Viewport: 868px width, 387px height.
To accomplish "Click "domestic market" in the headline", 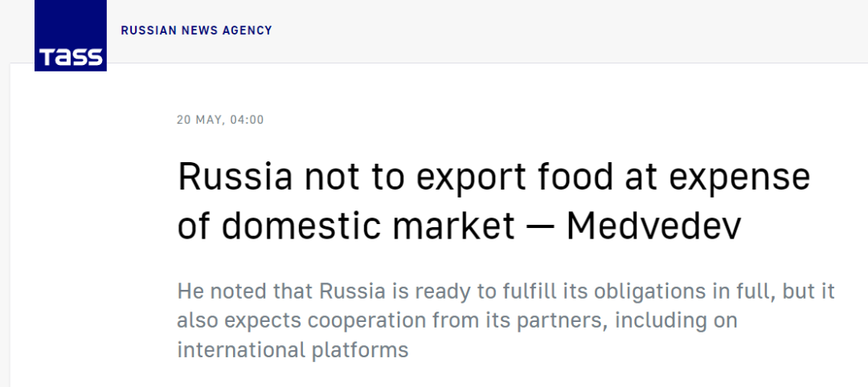I will pyautogui.click(x=368, y=227).
